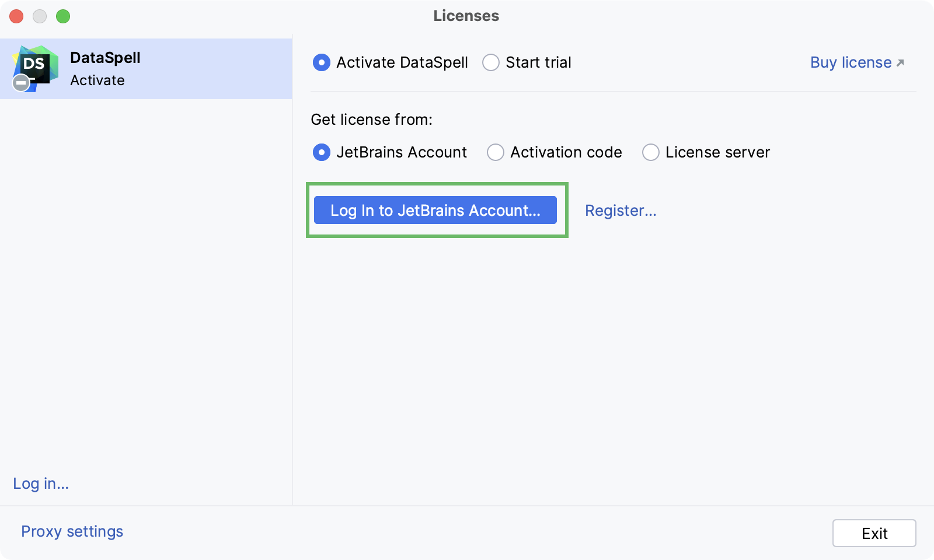Screen dimensions: 934x560
Task: Click the green zoom traffic-light button
Action: [x=63, y=16]
